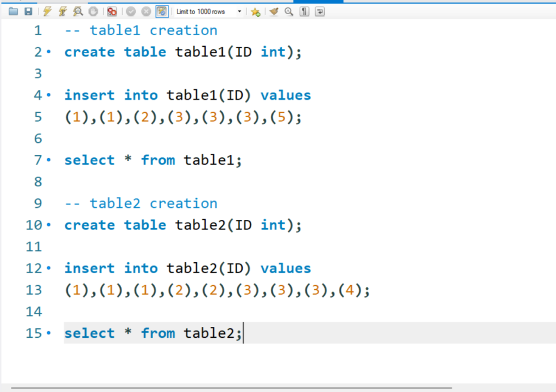Stop query execution with the hand icon

click(93, 11)
